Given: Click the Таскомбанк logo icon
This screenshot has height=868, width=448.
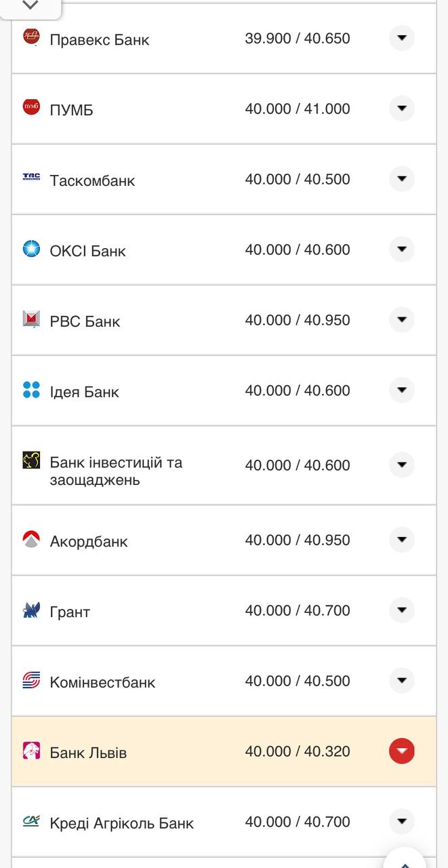Looking at the screenshot, I should click(31, 178).
